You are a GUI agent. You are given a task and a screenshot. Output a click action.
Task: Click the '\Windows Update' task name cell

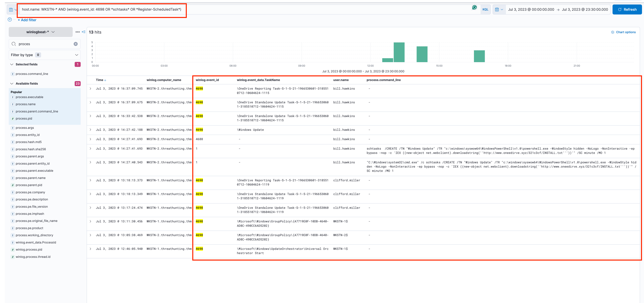(x=250, y=130)
